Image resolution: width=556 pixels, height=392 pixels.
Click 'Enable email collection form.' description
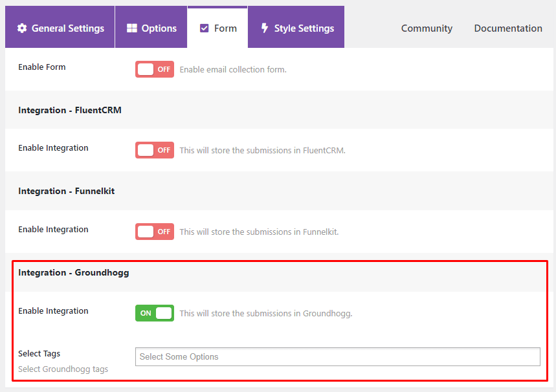[233, 69]
